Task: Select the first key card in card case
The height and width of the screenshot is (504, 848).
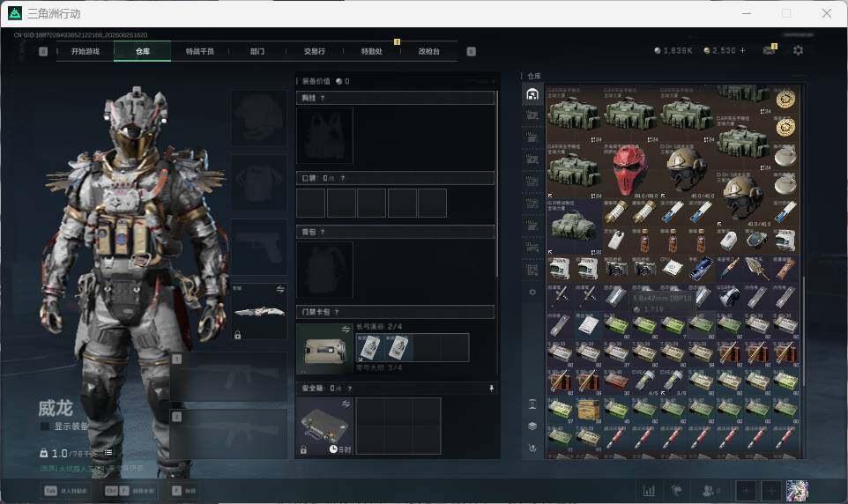Action: (369, 347)
